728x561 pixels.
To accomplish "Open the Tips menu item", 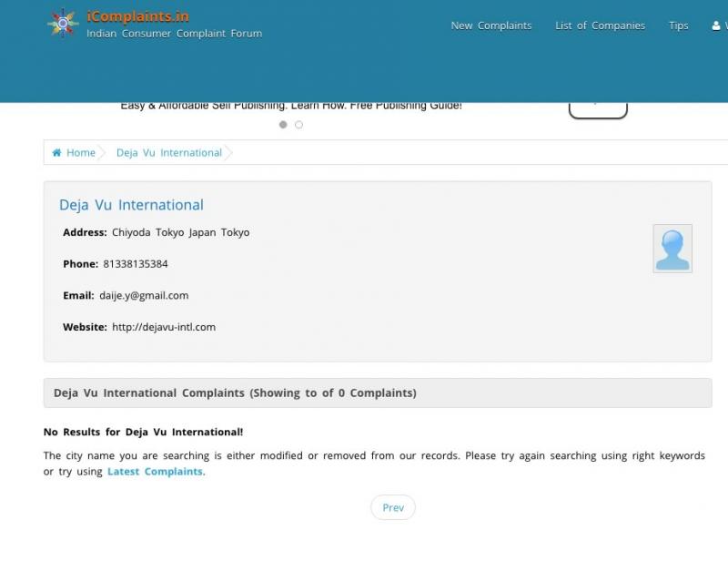I will (x=678, y=25).
